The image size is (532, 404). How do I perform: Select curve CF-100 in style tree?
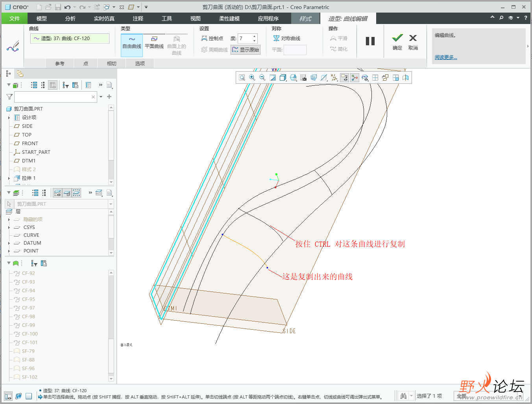click(26, 334)
